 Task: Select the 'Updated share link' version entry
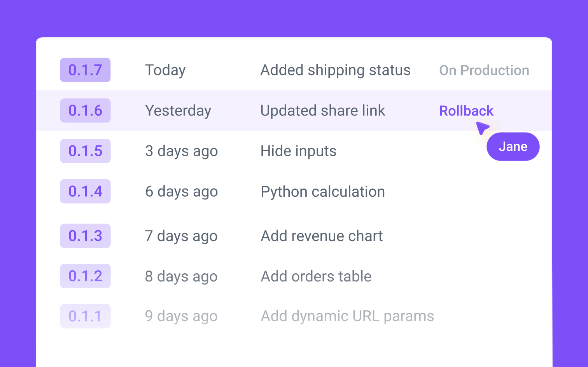(x=322, y=110)
